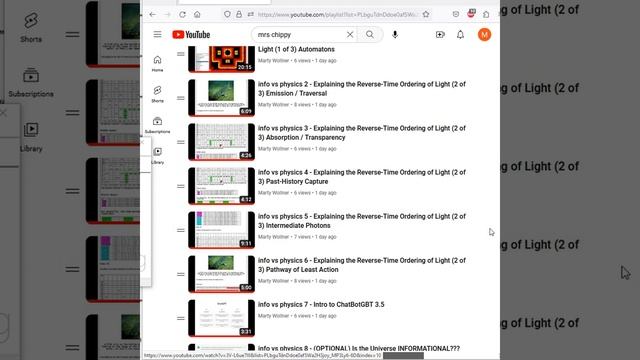Reload the page with refresh icon
Image resolution: width=640 pixels, height=360 pixels.
tap(182, 14)
